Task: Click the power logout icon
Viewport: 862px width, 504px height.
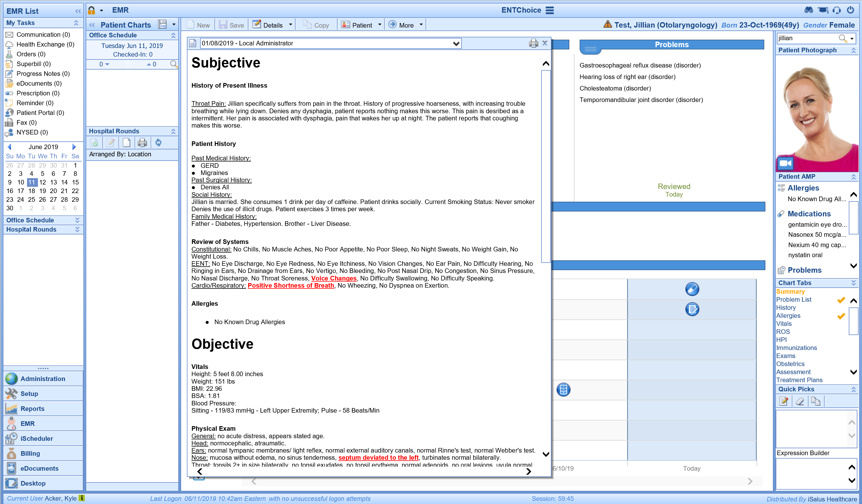Action: tap(850, 10)
